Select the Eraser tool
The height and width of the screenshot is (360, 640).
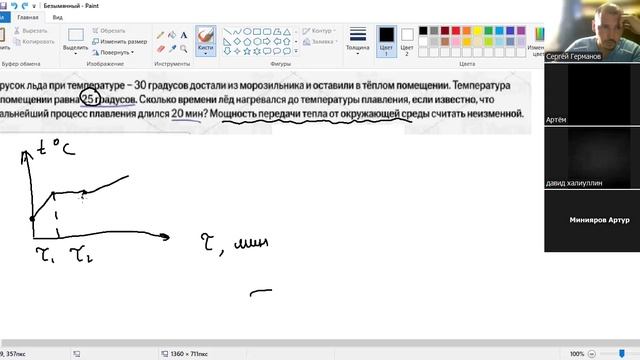point(160,49)
